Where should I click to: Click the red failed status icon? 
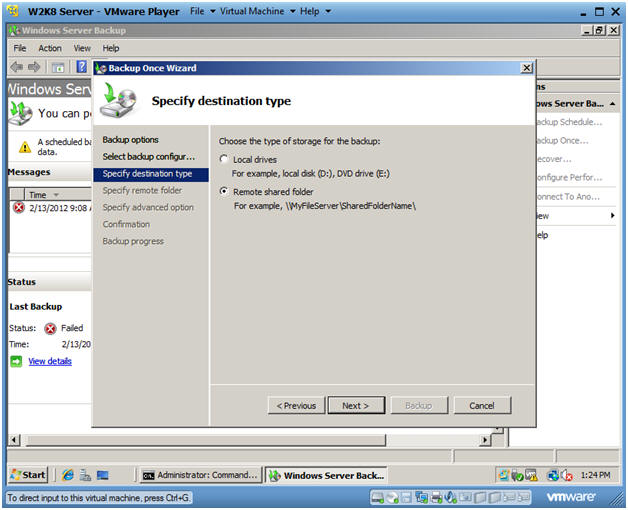(x=50, y=329)
